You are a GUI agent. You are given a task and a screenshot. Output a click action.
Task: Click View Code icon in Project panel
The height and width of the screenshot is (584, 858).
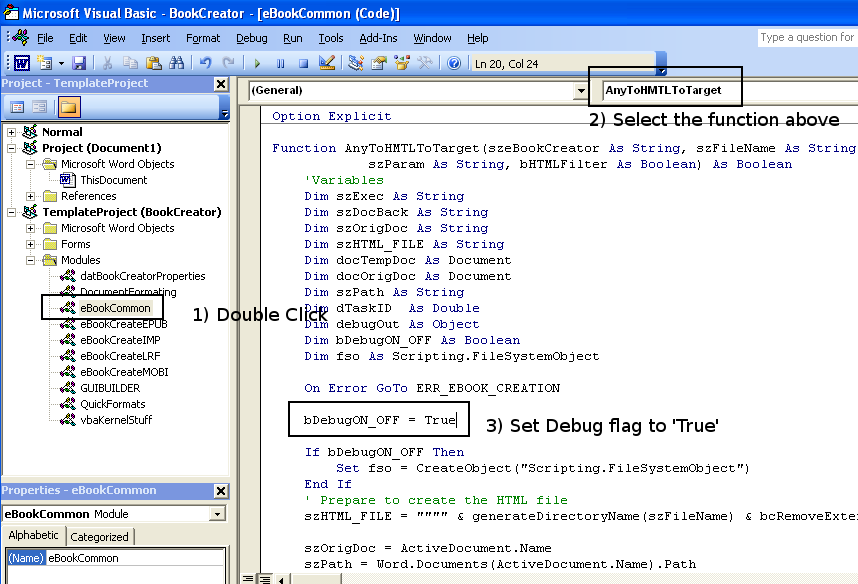point(18,107)
